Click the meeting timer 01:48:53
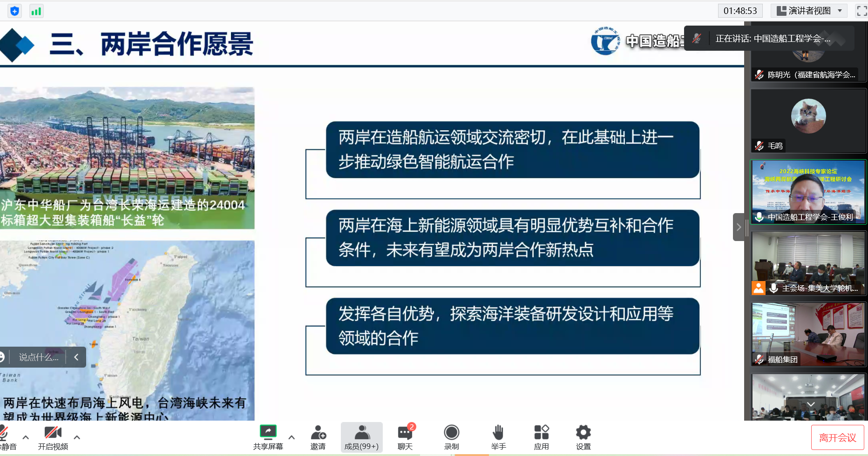This screenshot has width=868, height=456. pos(740,11)
